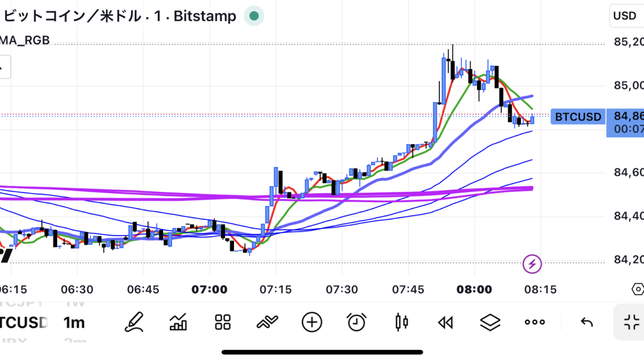Tap the purple lightning bolt icon
Screen dimensions: 644x362
point(532,263)
